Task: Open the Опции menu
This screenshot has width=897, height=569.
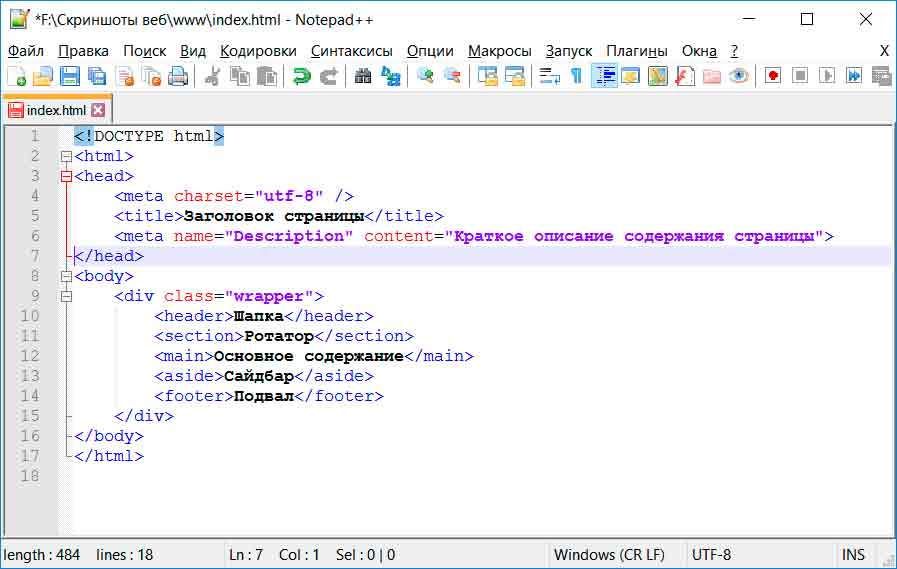Action: tap(430, 51)
